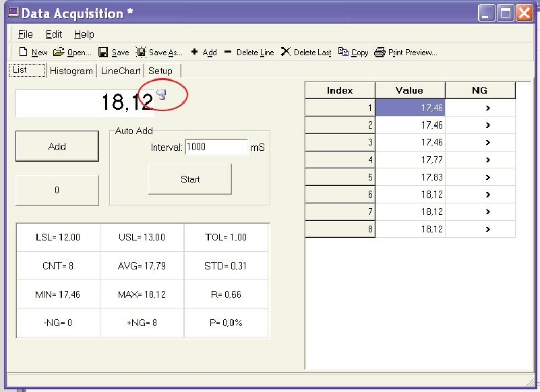Open the Edit menu
540x392 pixels.
tap(54, 34)
